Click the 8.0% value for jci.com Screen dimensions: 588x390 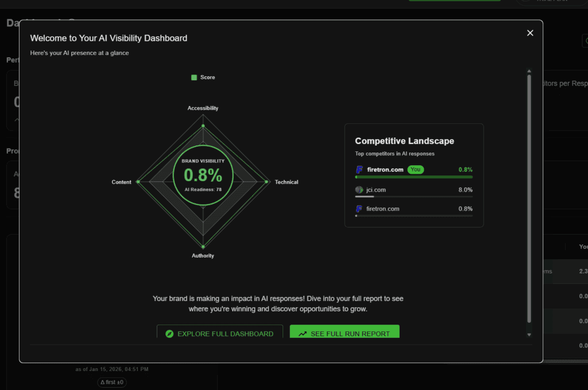(465, 190)
